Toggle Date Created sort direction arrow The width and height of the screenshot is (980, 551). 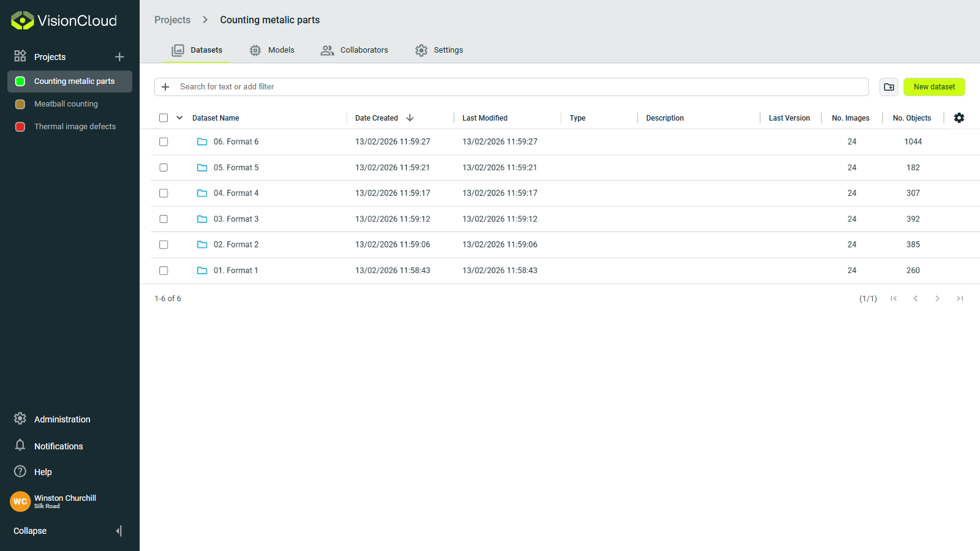pyautogui.click(x=410, y=118)
